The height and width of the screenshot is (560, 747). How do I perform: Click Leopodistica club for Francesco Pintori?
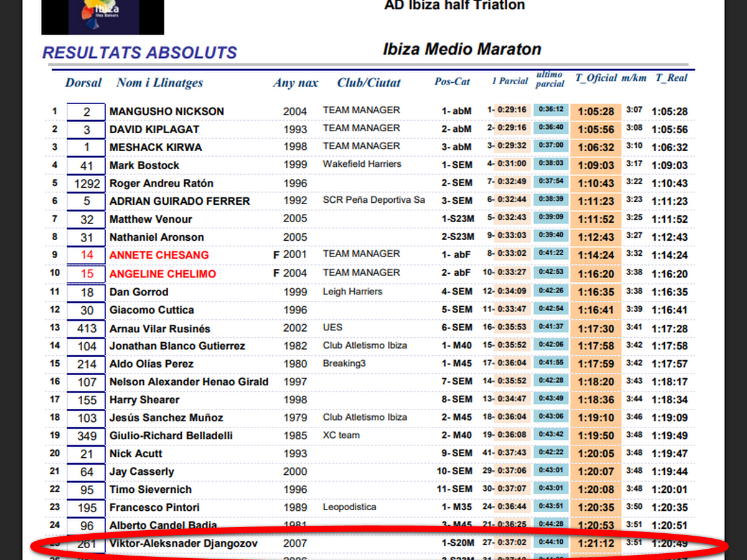349,507
